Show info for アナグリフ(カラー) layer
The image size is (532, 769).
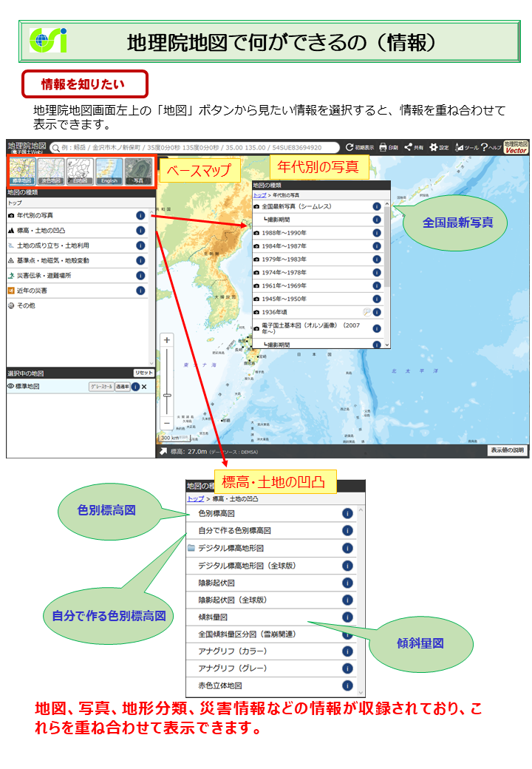point(347,651)
